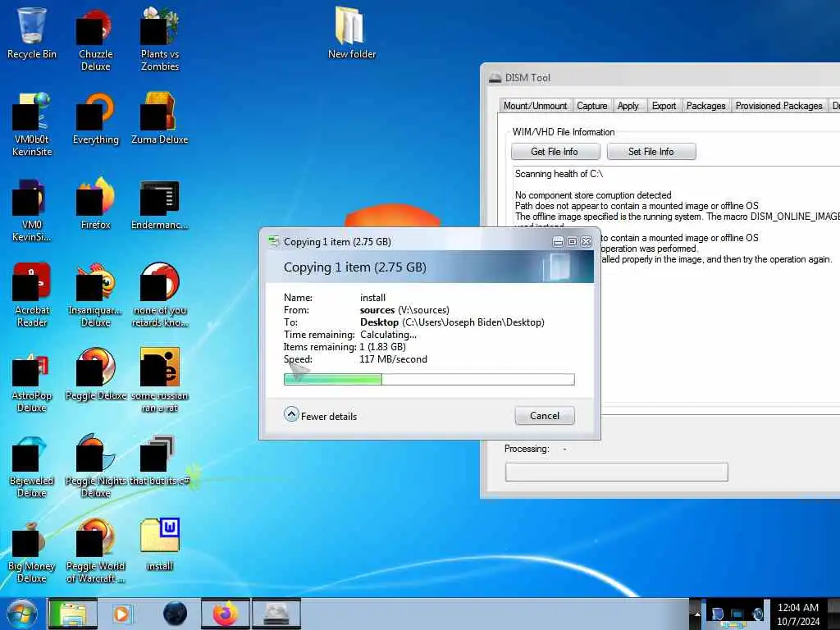Open the taskbar clock showing 12:04 AM

coord(797,614)
